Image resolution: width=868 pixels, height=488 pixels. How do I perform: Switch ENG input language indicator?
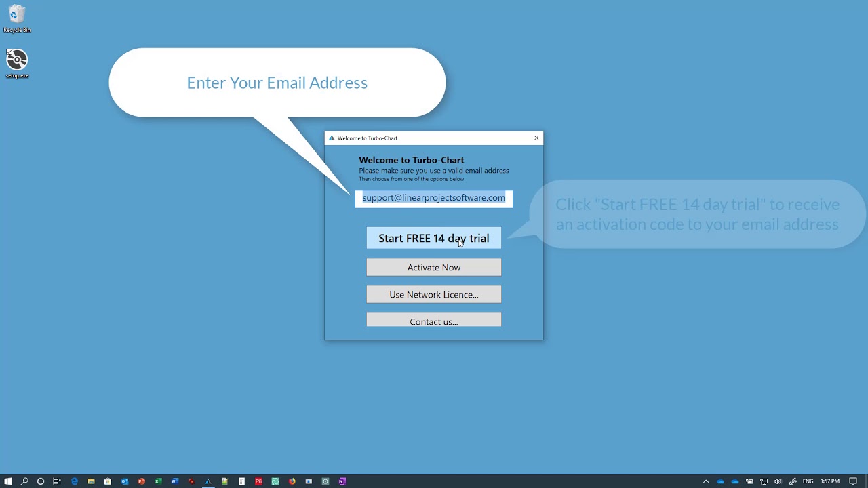point(808,481)
